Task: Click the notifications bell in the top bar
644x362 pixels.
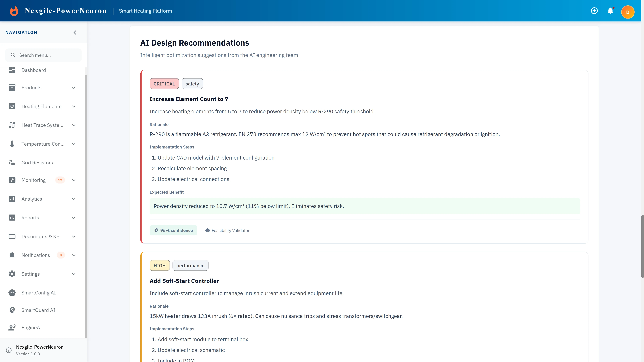Action: pyautogui.click(x=610, y=11)
